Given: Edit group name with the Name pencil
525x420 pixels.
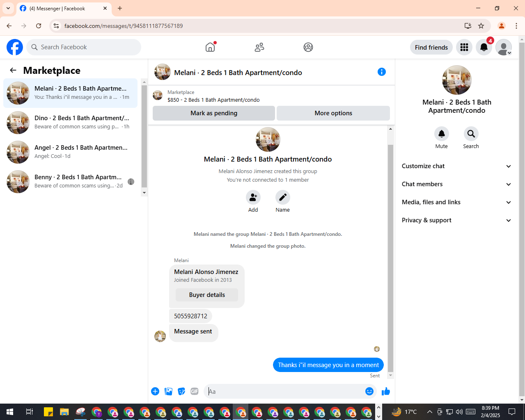Looking at the screenshot, I should tap(283, 197).
